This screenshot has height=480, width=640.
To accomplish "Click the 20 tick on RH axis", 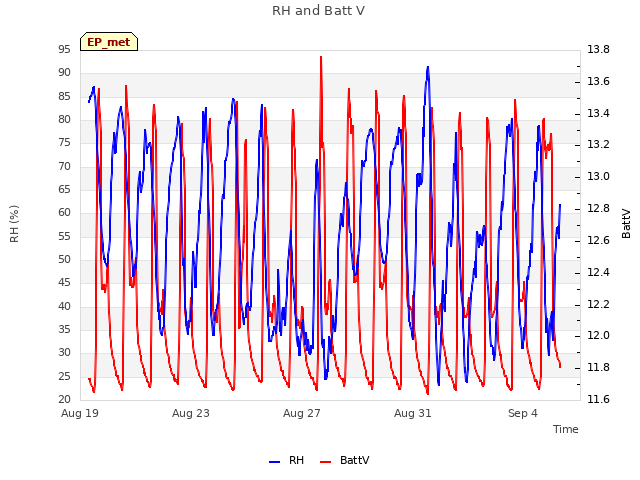I will pyautogui.click(x=64, y=399).
